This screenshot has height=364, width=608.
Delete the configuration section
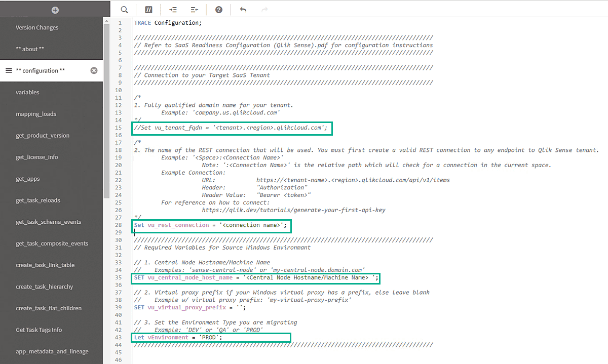(94, 70)
